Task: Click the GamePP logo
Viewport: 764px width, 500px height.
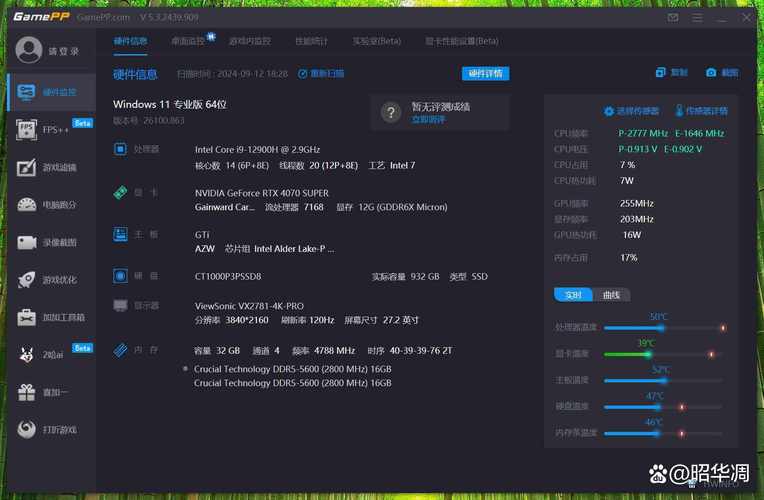Action: coord(41,17)
